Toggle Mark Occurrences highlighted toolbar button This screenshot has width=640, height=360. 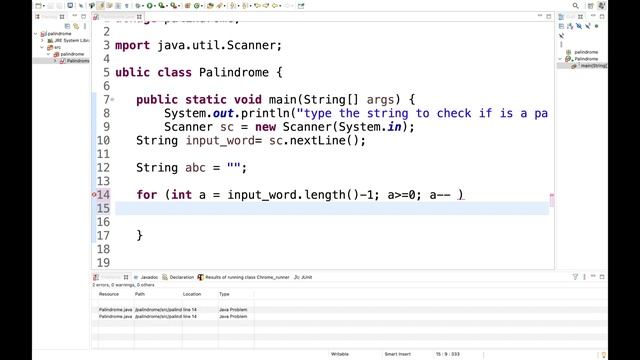point(100,6)
